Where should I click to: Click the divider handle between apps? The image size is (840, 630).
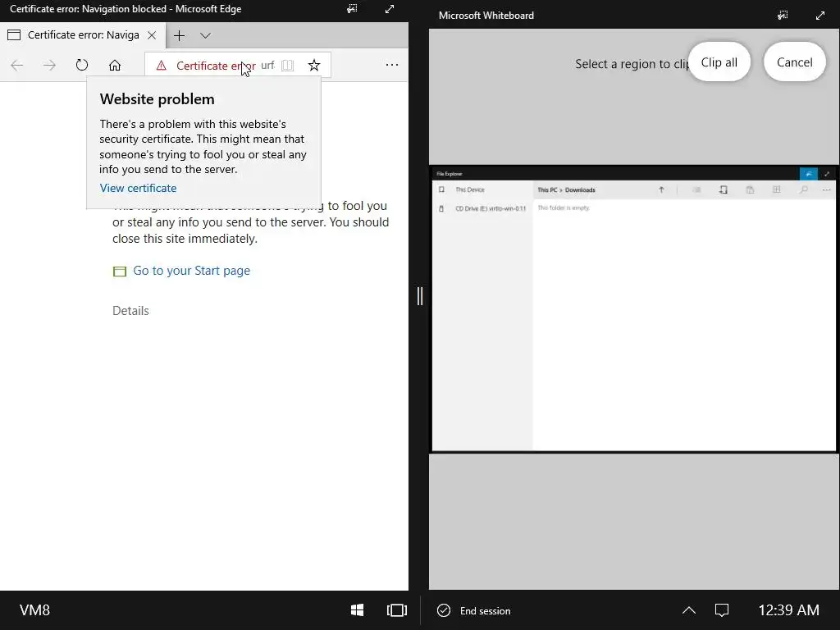[420, 295]
